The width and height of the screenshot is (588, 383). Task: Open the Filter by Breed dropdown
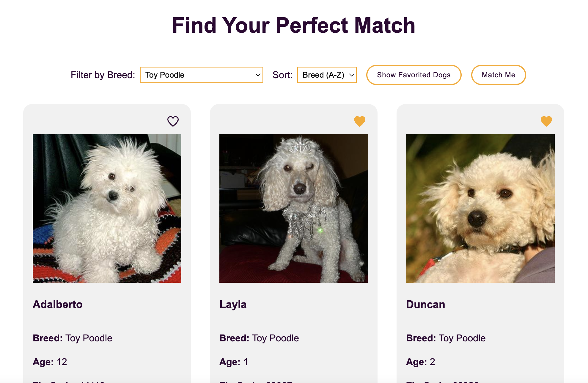coord(202,75)
